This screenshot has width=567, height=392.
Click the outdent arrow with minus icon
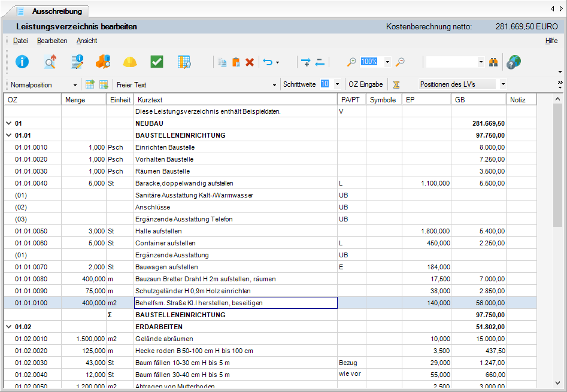pos(320,62)
